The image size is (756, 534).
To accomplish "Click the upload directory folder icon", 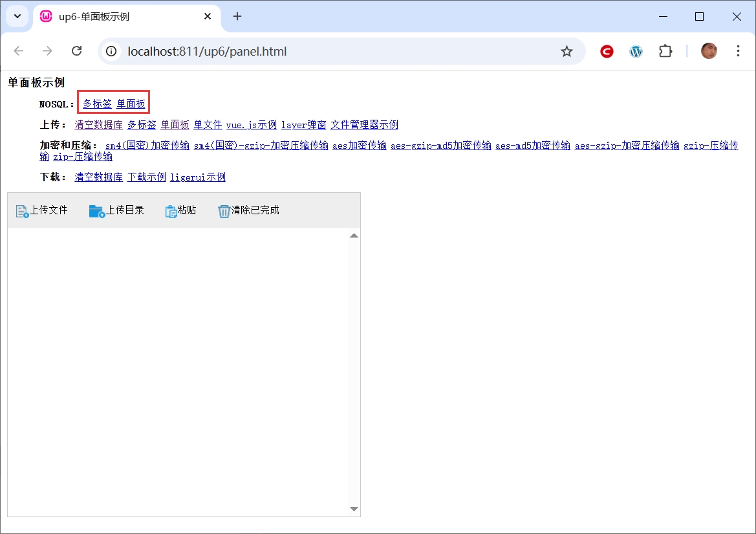I will (96, 211).
